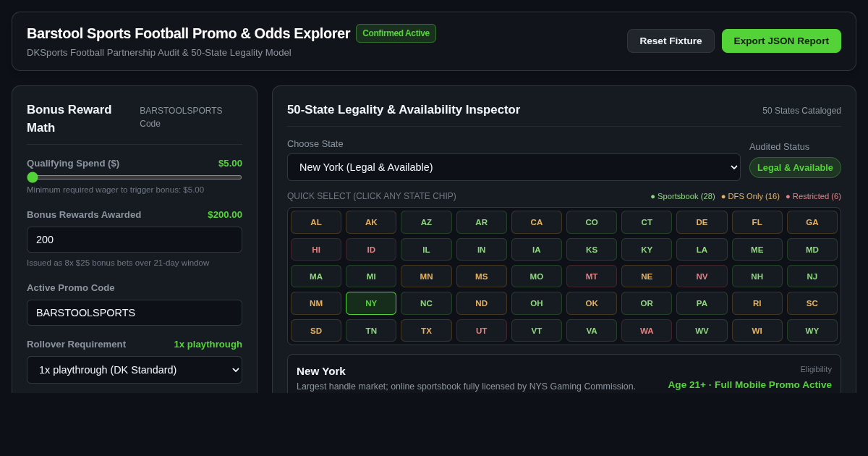Select the restricted UT state chip
868x456 pixels.
tap(482, 331)
